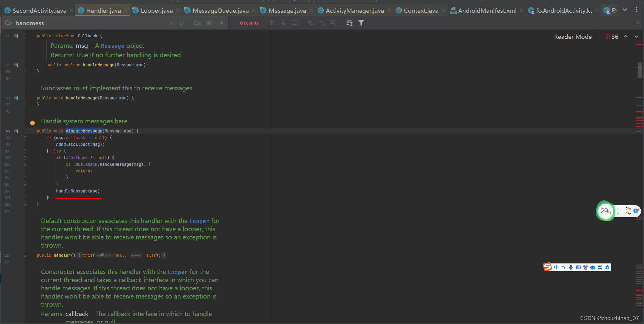Close the MessageQueue.java tab
The height and width of the screenshot is (324, 644).
click(x=254, y=11)
